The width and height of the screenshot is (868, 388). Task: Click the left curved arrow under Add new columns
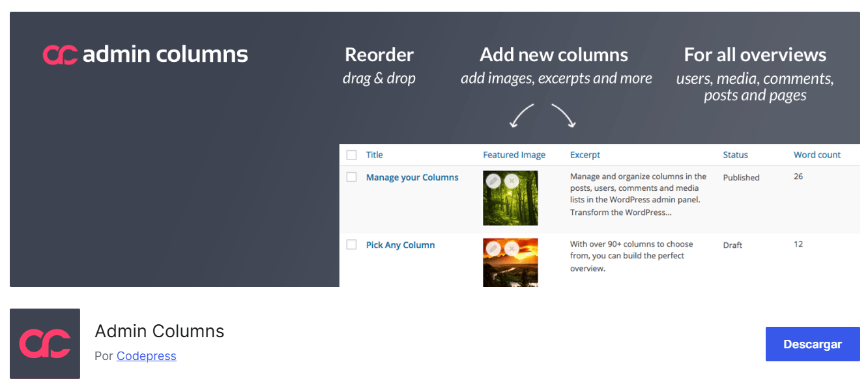(521, 115)
